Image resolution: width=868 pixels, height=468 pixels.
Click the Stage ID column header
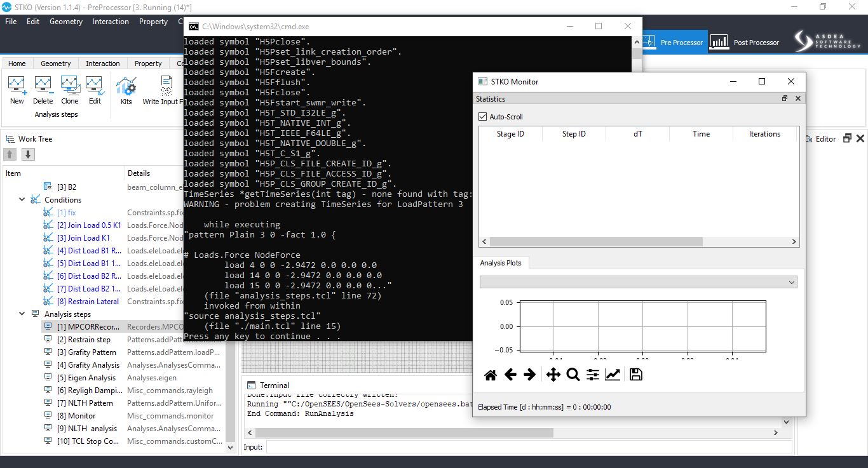(x=510, y=134)
